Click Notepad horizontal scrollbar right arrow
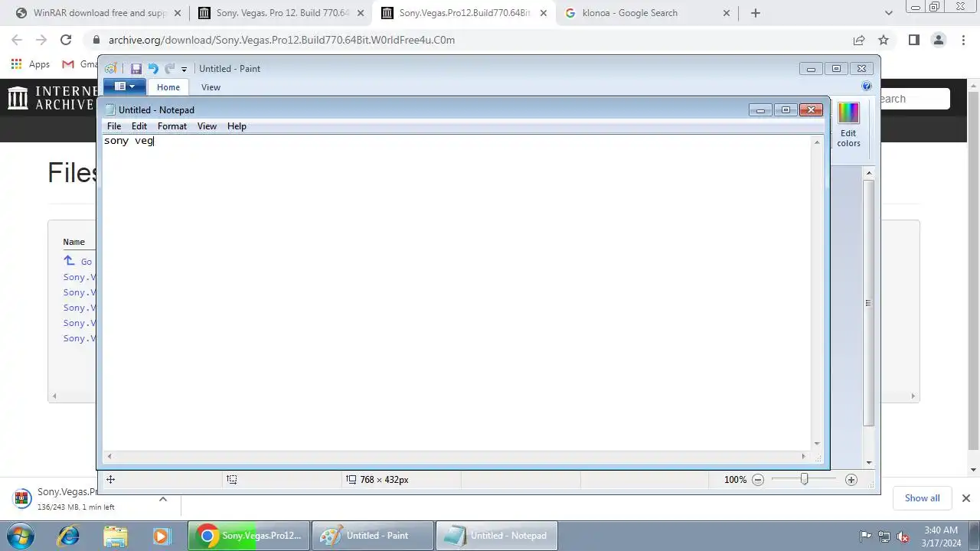Screen dimensions: 980x551 803,456
